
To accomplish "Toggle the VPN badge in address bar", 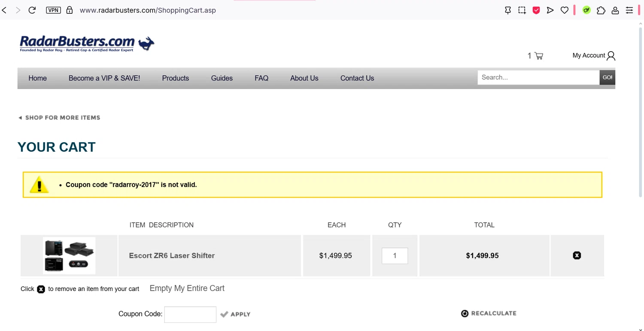I will click(x=53, y=10).
